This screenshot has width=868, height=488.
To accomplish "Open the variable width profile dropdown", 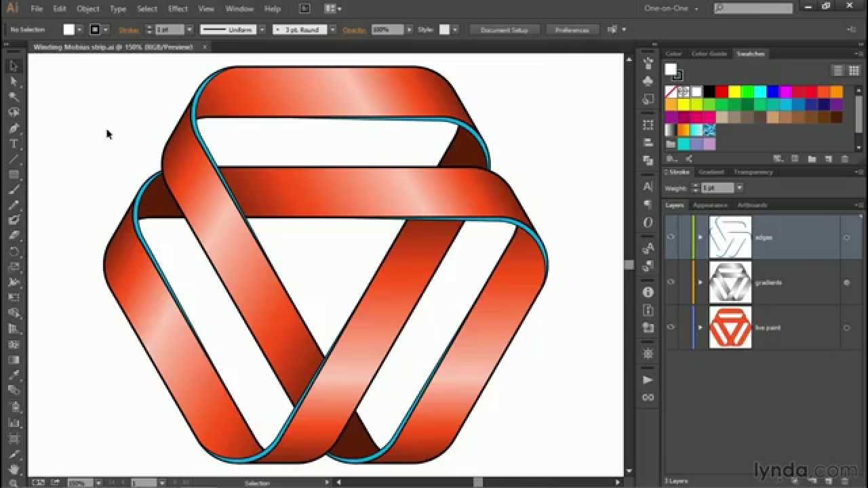I will 260,29.
